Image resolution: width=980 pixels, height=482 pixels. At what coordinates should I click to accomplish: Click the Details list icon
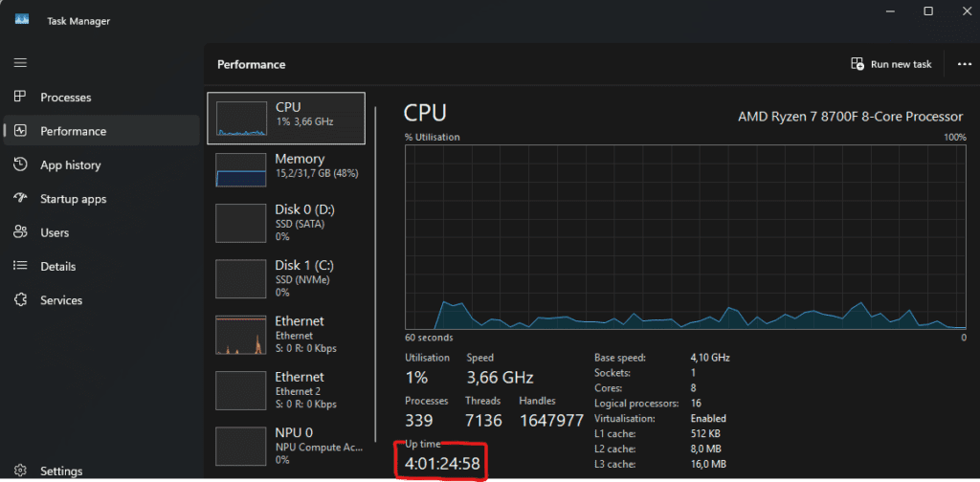click(20, 266)
